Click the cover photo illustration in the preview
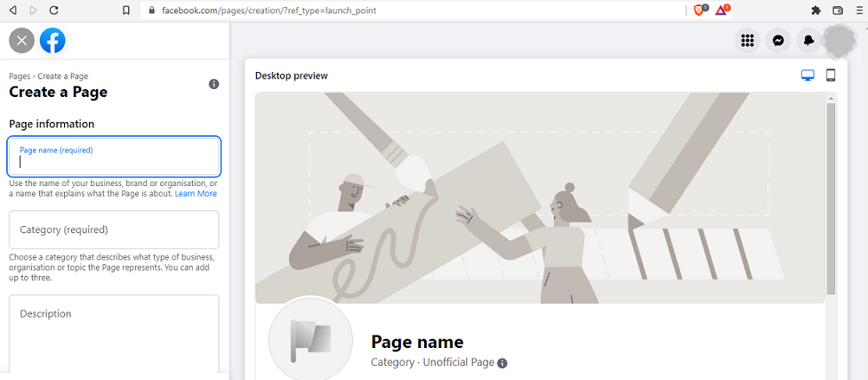This screenshot has height=380, width=868. coord(541,198)
